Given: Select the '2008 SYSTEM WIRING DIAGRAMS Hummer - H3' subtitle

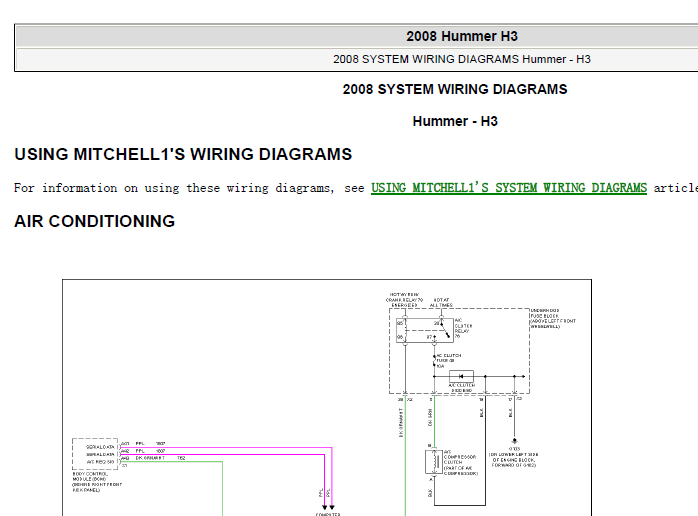Looking at the screenshot, I should pos(462,59).
